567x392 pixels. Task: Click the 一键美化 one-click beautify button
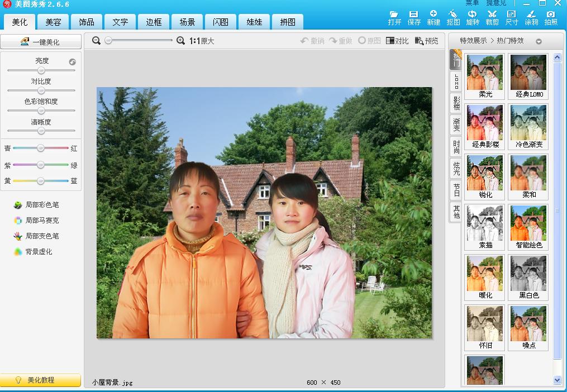pyautogui.click(x=40, y=42)
